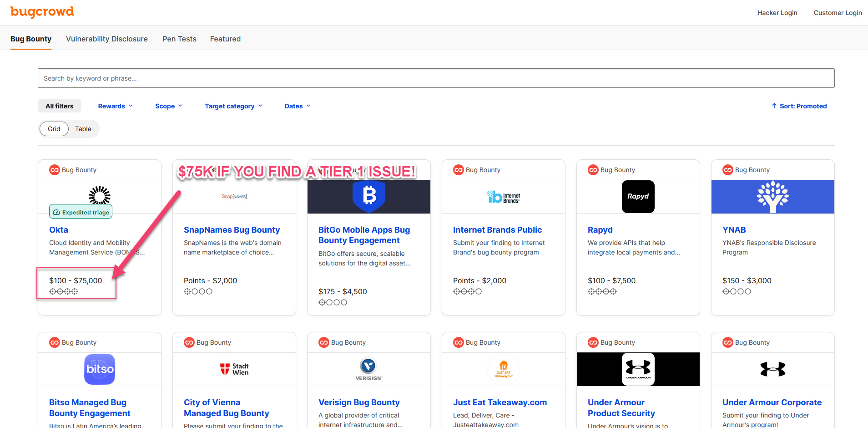Click the Okta sunburst logo
868x428 pixels.
[x=100, y=195]
